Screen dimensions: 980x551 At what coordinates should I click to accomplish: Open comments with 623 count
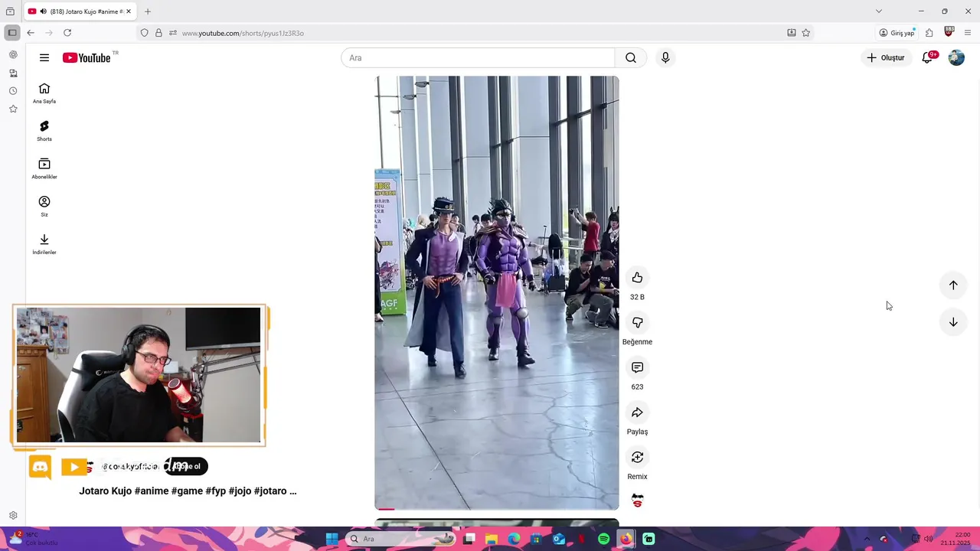coord(637,368)
